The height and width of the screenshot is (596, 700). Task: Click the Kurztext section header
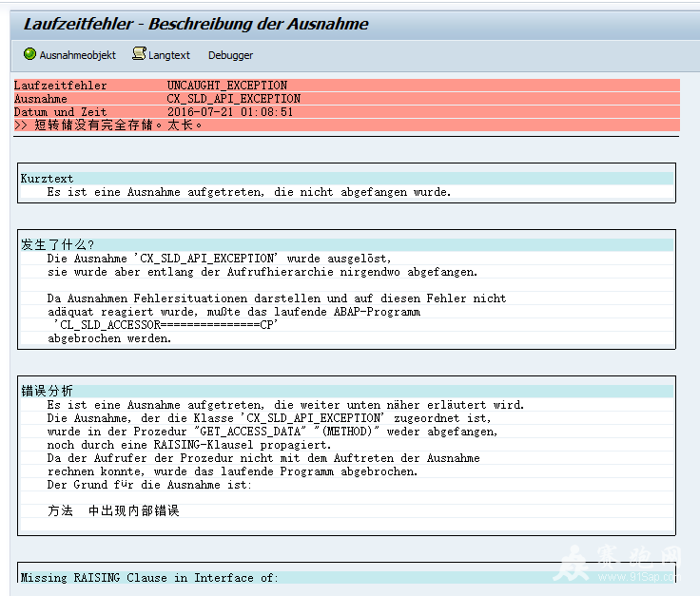click(346, 179)
